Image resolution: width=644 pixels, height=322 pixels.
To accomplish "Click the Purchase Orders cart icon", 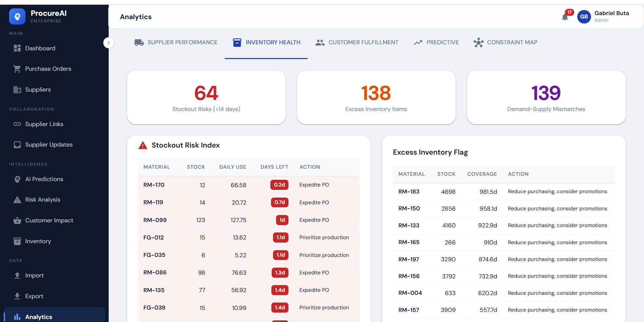I will click(17, 69).
